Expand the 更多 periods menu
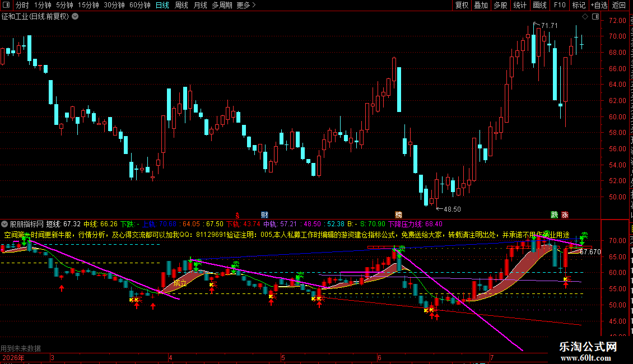The height and width of the screenshot is (364, 633). click(x=246, y=5)
